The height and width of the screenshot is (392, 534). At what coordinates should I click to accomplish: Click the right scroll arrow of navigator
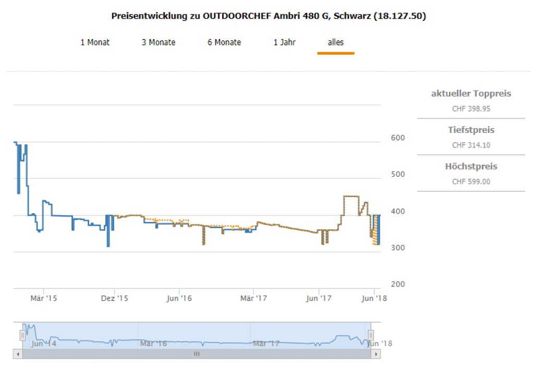[375, 354]
